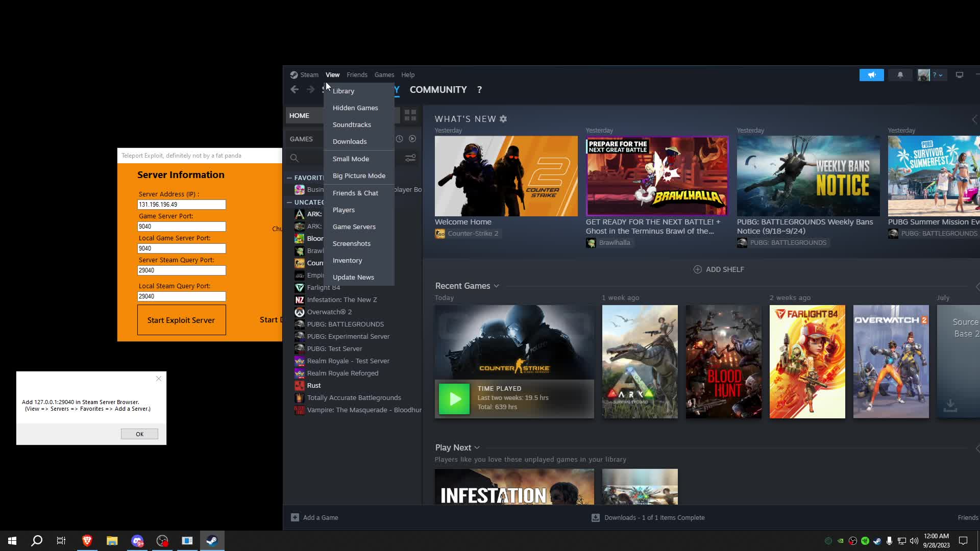Click OK in the message dialog
The height and width of the screenshot is (551, 980).
[x=139, y=434]
